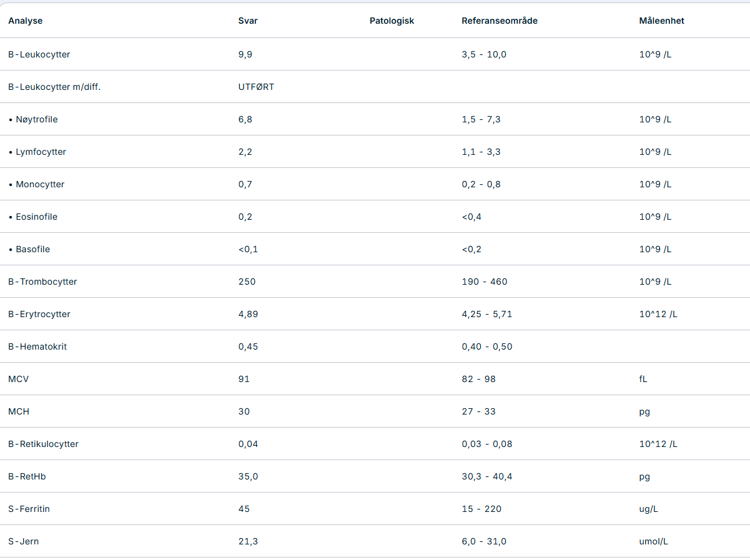The width and height of the screenshot is (750, 560).
Task: Click the UTFØRT result value
Action: (x=256, y=87)
